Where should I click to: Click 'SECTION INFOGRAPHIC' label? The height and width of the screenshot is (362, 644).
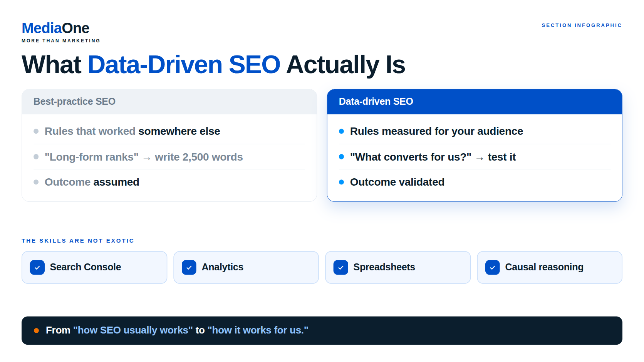[582, 25]
